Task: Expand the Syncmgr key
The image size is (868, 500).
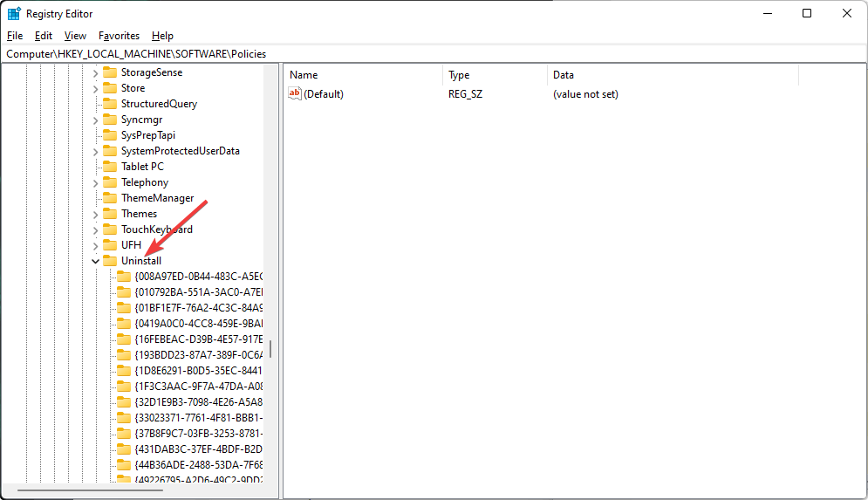Action: 95,120
